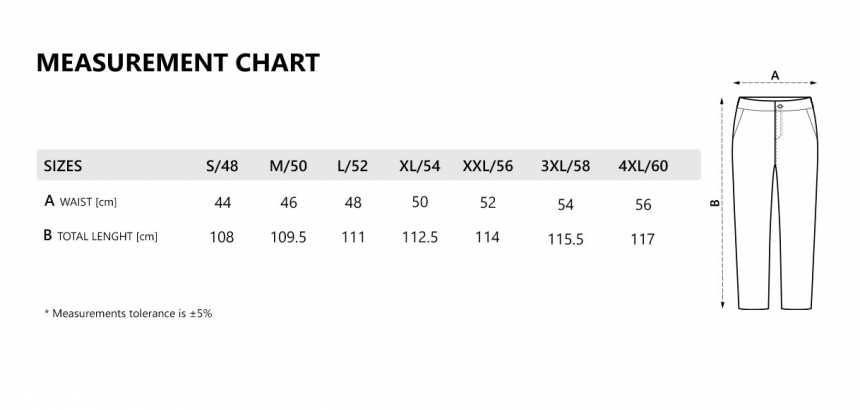Click the SIZES header label
The height and width of the screenshot is (410, 860).
click(63, 166)
